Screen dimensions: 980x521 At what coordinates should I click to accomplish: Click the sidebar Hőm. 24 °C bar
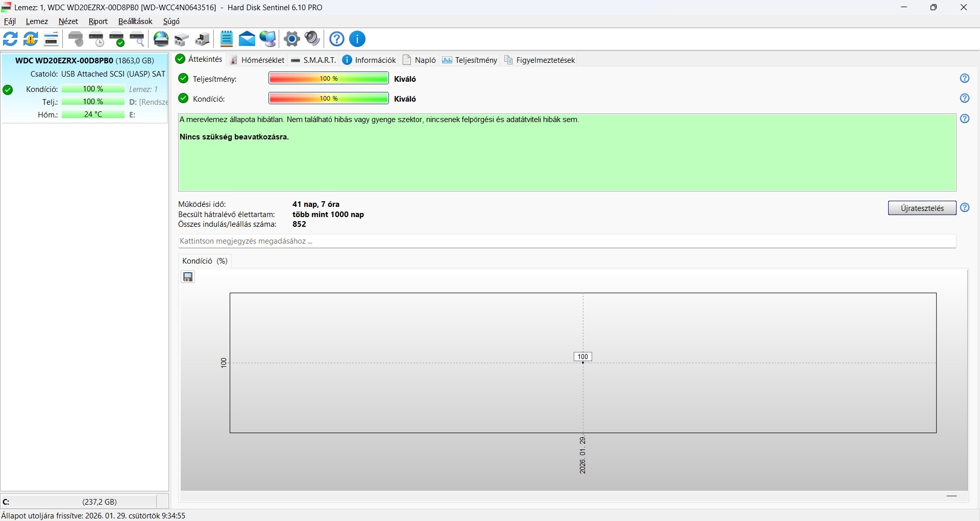[93, 114]
